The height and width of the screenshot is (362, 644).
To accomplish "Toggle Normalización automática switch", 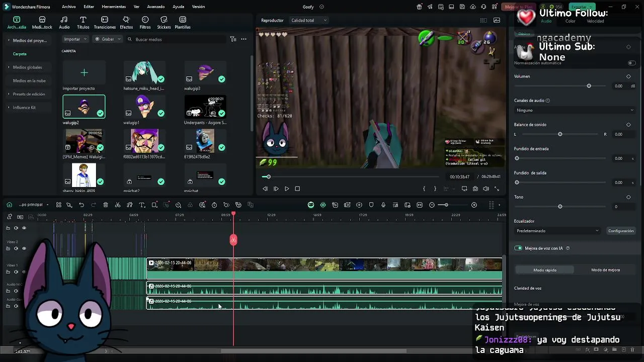I will click(631, 63).
